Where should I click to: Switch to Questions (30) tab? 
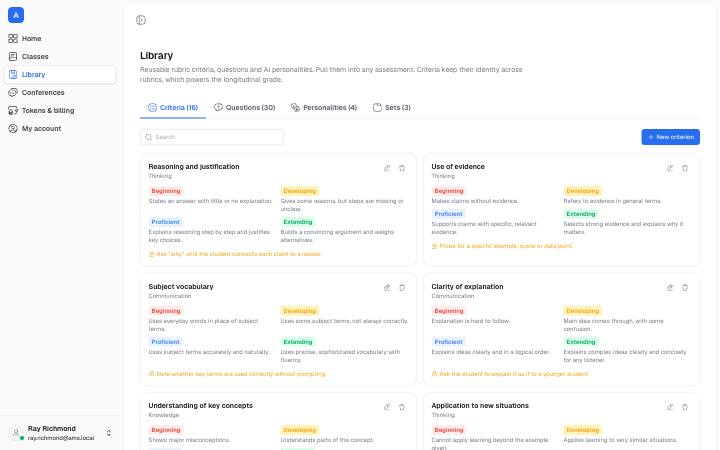(x=245, y=107)
